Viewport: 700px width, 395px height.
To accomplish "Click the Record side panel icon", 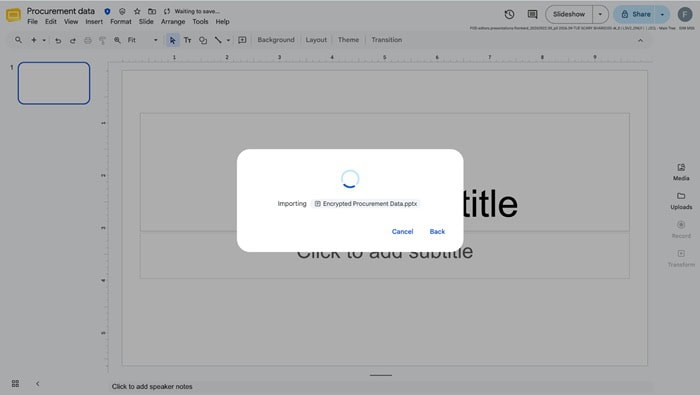I will pos(681,229).
